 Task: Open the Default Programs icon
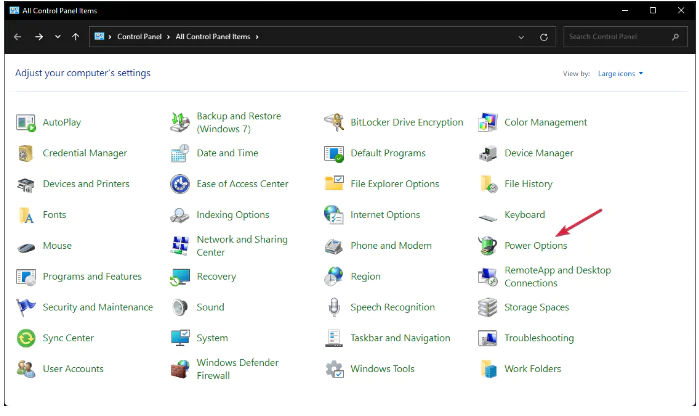pos(334,153)
